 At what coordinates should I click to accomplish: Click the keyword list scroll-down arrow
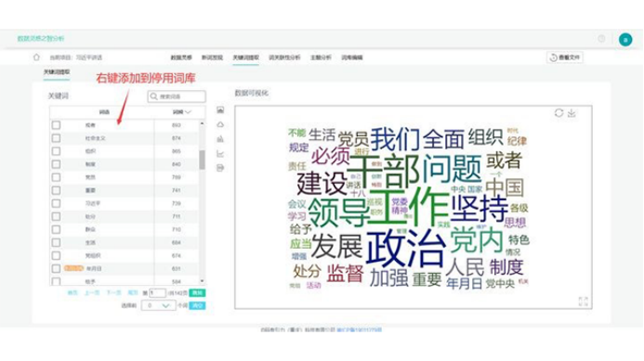[202, 281]
